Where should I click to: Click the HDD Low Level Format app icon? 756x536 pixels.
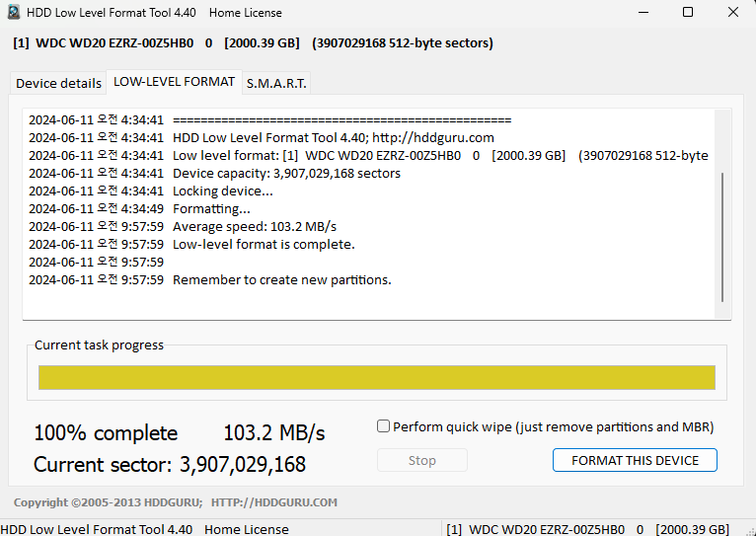[x=14, y=12]
